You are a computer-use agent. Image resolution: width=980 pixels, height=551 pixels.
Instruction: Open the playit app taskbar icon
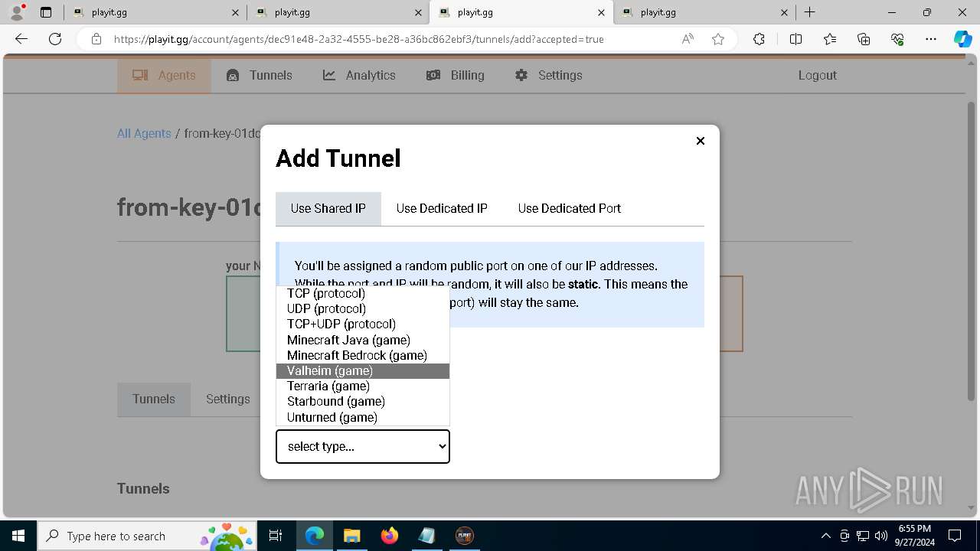[x=464, y=536]
